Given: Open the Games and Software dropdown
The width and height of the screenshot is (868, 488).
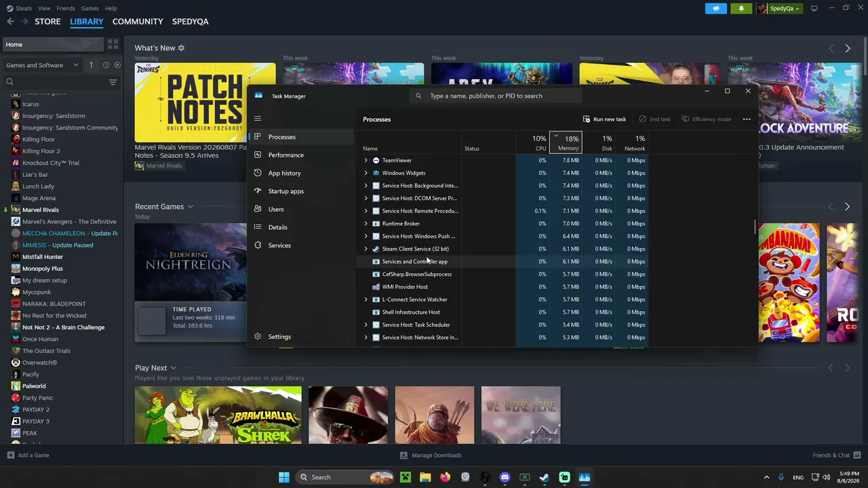Looking at the screenshot, I should 43,65.
